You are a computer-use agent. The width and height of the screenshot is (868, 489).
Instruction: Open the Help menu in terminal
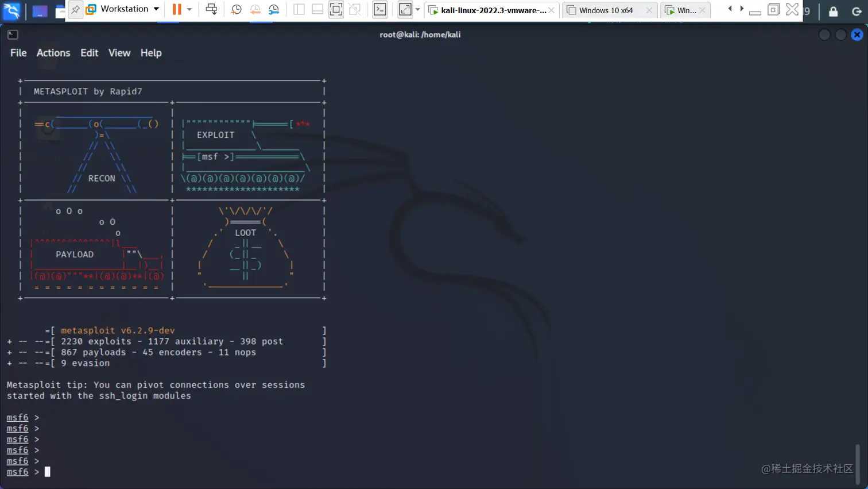coord(151,53)
